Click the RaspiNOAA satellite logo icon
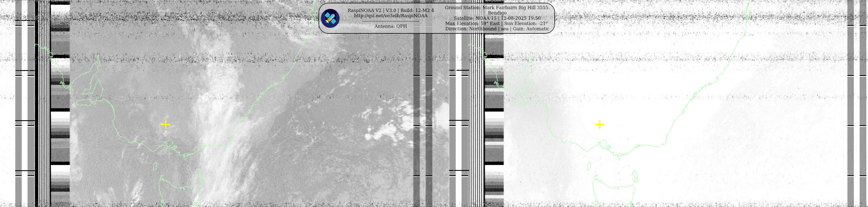Image resolution: width=868 pixels, height=207 pixels. (330, 18)
